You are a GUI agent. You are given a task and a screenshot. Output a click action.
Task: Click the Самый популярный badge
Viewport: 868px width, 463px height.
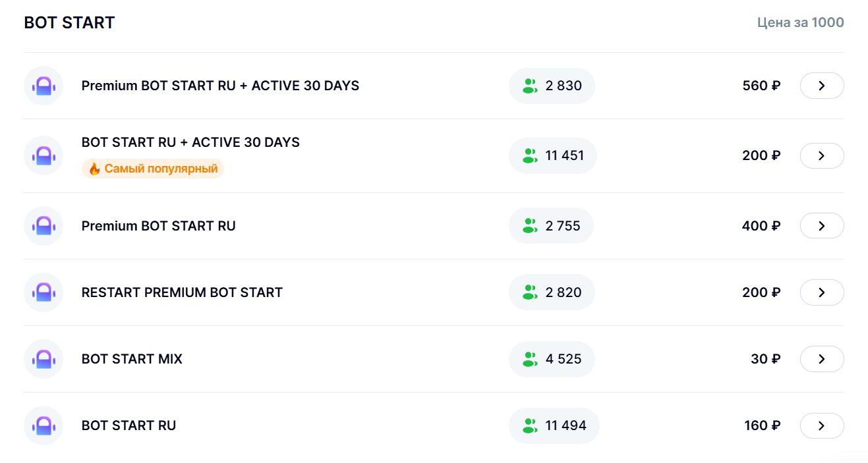point(153,169)
